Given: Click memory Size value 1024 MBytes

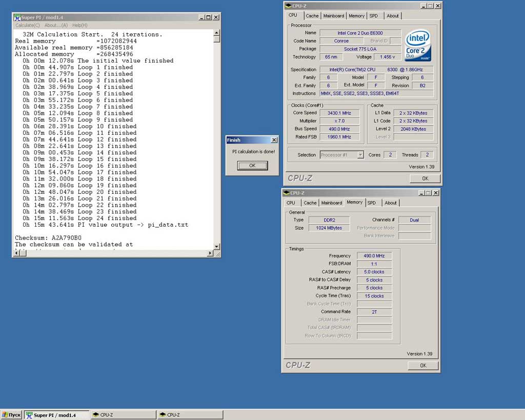Looking at the screenshot, I should click(x=330, y=228).
